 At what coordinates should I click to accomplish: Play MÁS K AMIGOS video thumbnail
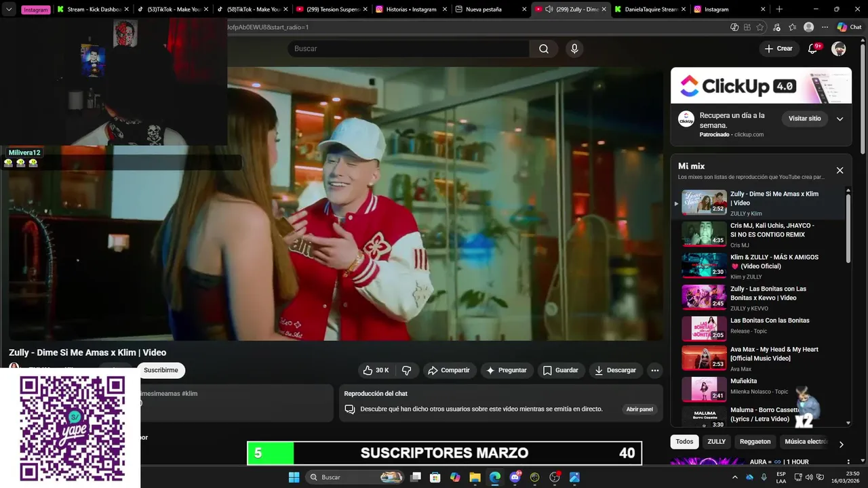click(704, 266)
